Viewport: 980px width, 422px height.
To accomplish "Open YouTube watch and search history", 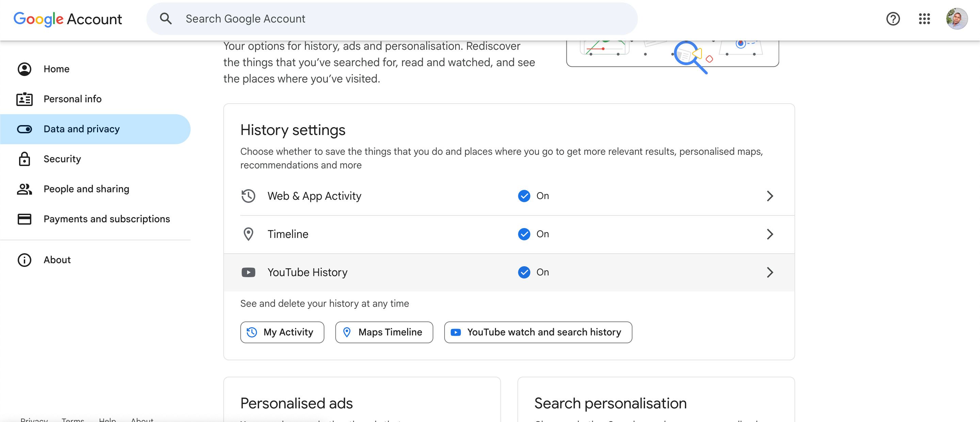I will coord(538,332).
